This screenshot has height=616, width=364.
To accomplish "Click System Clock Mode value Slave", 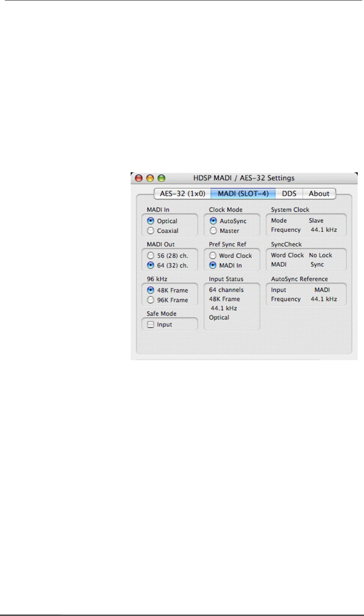I will 316,221.
